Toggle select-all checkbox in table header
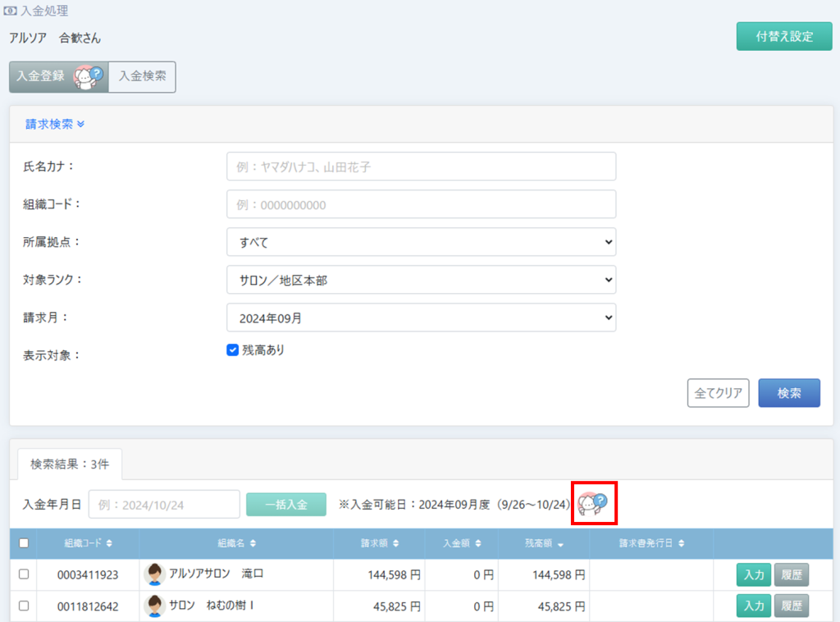This screenshot has height=622, width=840. pos(24,542)
